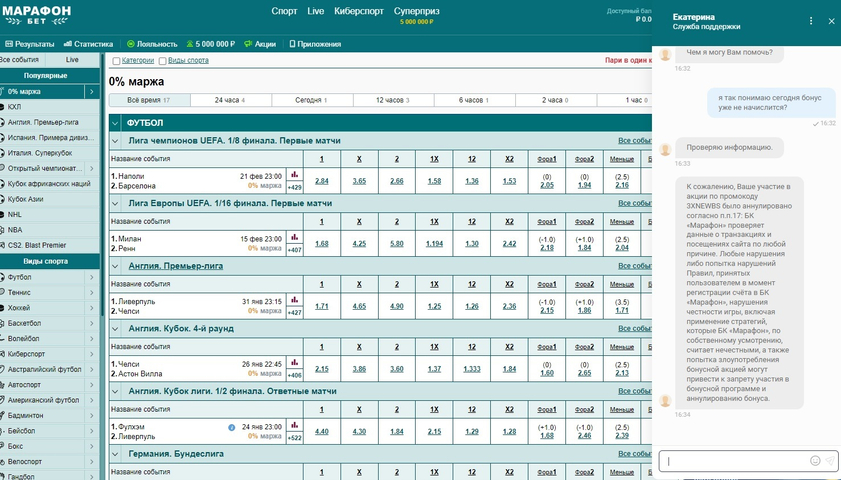This screenshot has width=841, height=480.
Task: Filter events by Всё время
Action: click(x=150, y=100)
